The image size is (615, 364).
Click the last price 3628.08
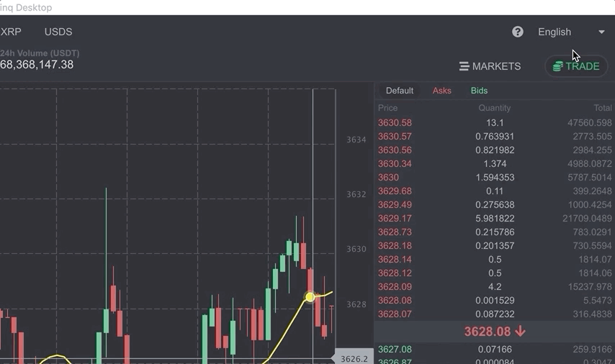click(x=487, y=332)
